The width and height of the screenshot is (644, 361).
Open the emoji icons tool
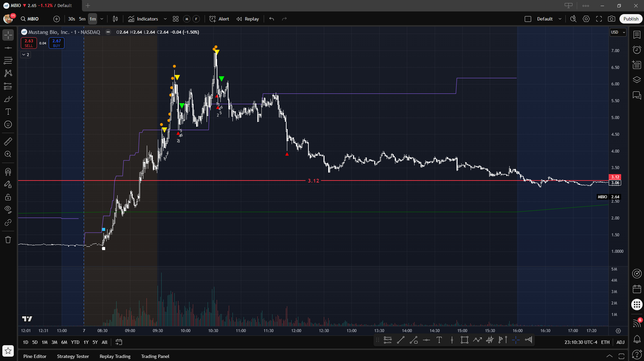8,124
